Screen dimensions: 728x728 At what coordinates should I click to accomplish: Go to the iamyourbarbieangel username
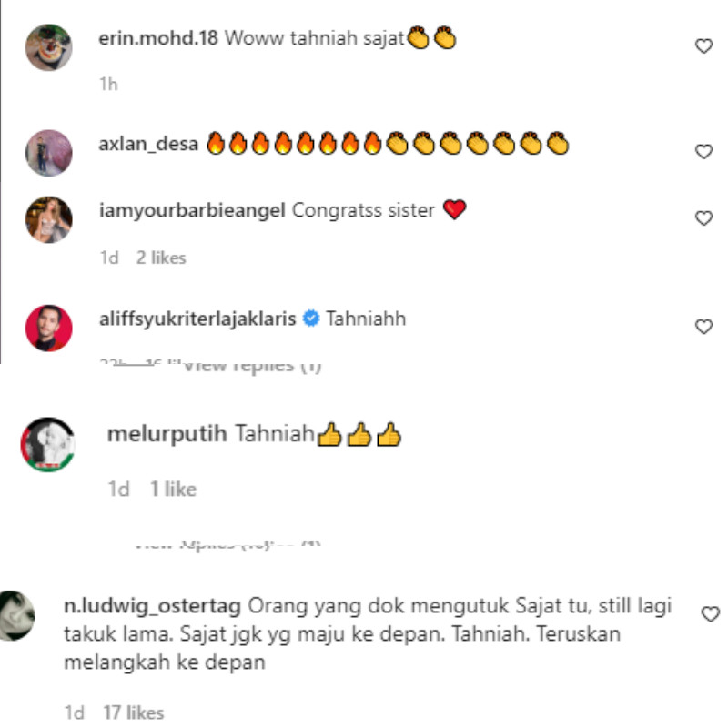point(192,211)
